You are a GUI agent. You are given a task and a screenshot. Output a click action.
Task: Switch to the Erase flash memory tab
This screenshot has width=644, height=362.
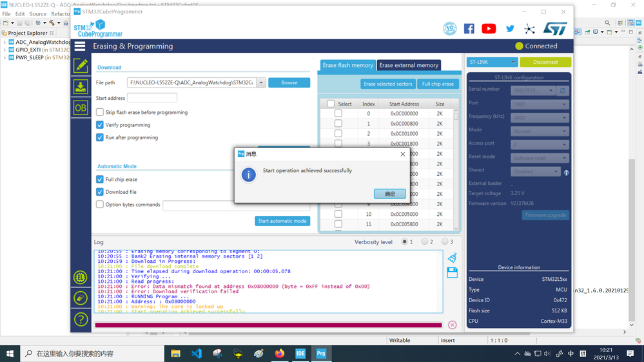pos(347,65)
